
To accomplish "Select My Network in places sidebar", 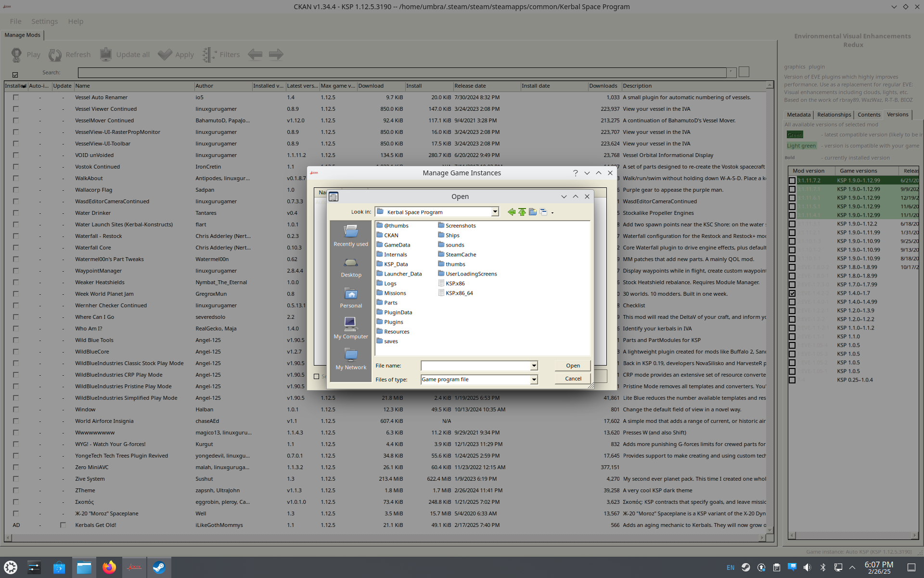I will [x=351, y=360].
